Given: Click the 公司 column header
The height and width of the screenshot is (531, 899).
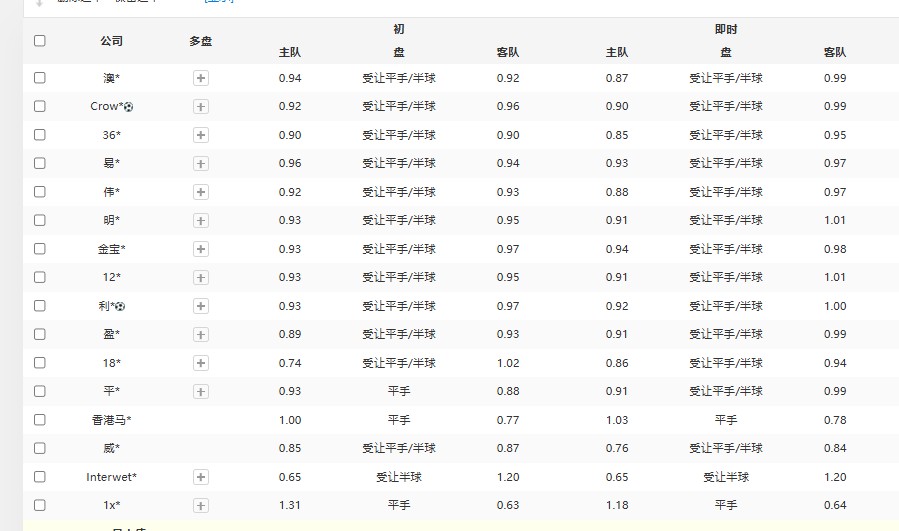Looking at the screenshot, I should coord(111,41).
